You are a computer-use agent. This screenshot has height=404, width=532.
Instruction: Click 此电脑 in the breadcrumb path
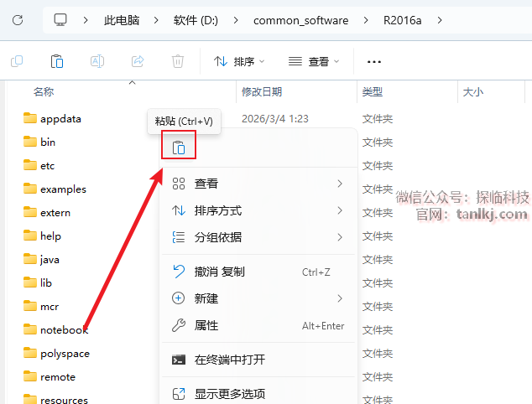tap(122, 20)
